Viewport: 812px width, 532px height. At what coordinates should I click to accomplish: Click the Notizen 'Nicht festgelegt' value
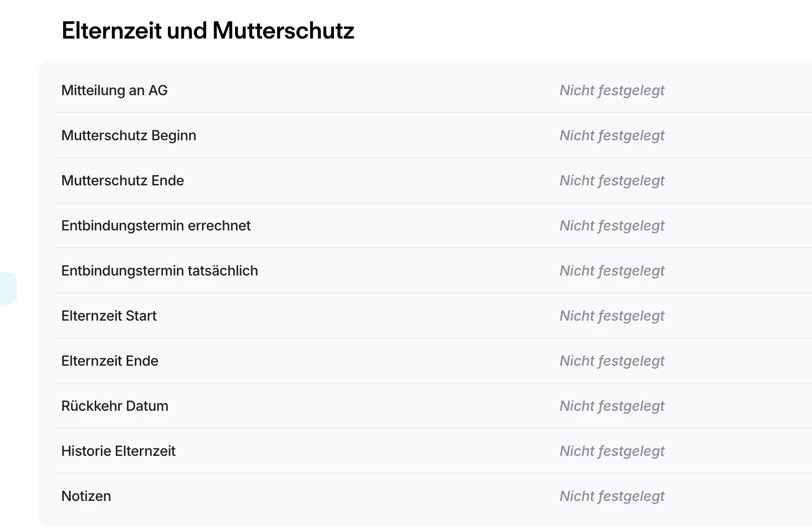pos(612,496)
